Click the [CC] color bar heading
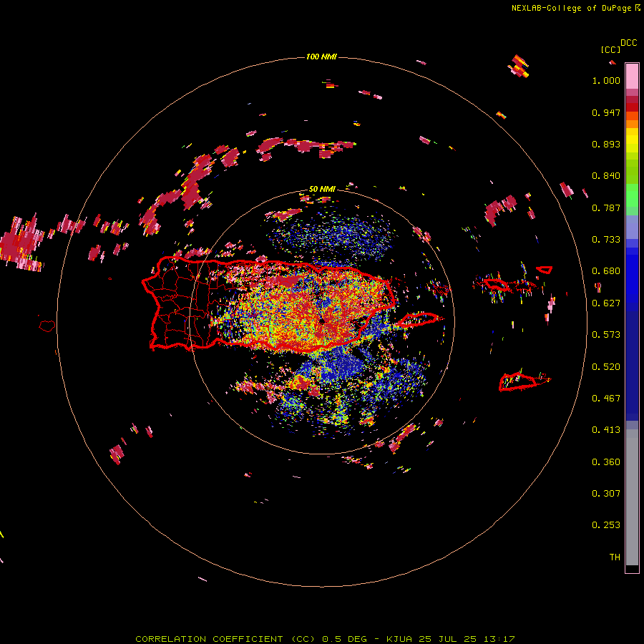The image size is (644, 644). (610, 49)
